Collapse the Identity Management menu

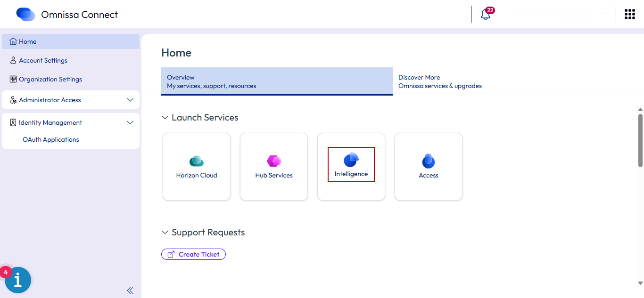point(130,123)
